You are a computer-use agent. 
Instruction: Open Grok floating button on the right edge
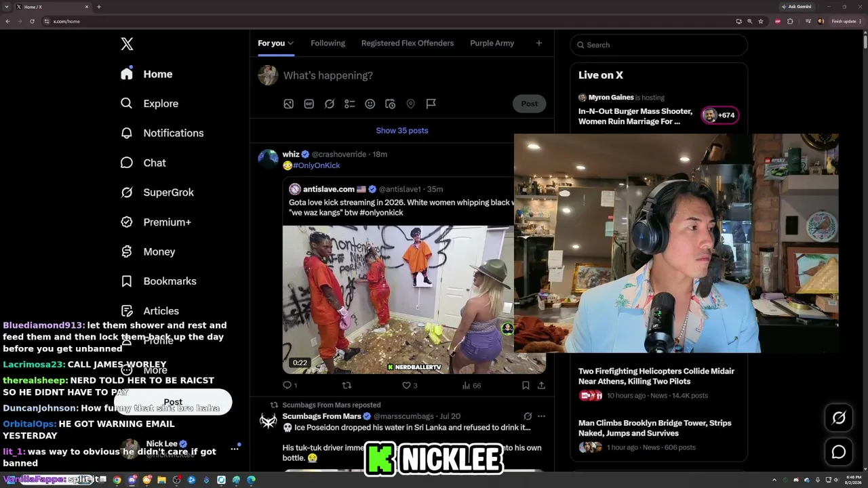point(839,418)
